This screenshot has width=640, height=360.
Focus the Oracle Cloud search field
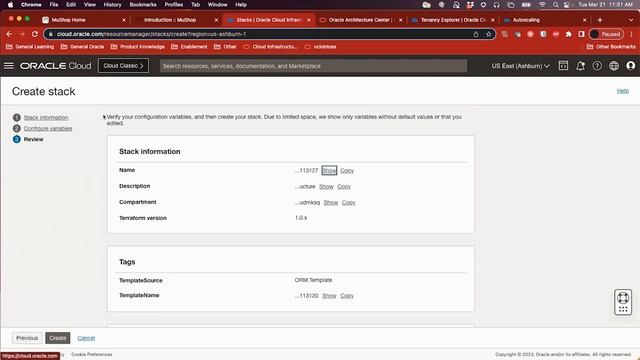tap(313, 66)
